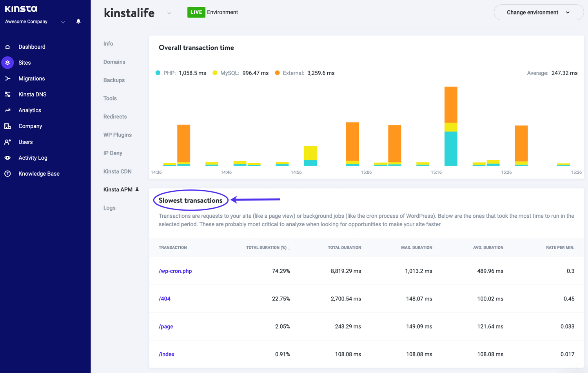Click the Total Duration column header

[x=345, y=247]
